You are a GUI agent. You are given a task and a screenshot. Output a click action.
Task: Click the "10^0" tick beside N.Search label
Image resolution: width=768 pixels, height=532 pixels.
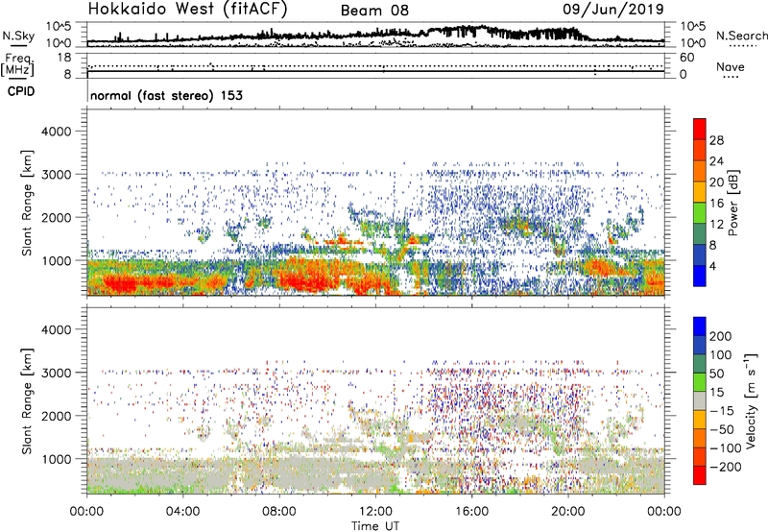[692, 43]
